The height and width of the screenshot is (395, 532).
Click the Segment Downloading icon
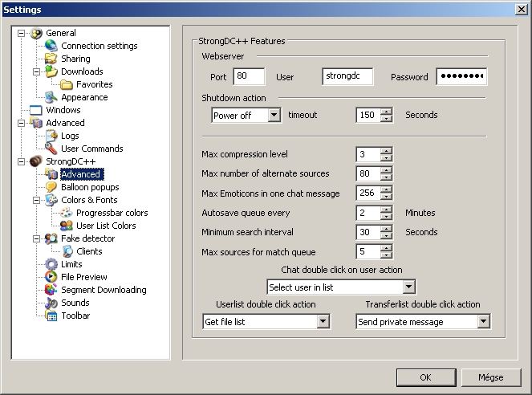pyautogui.click(x=51, y=290)
